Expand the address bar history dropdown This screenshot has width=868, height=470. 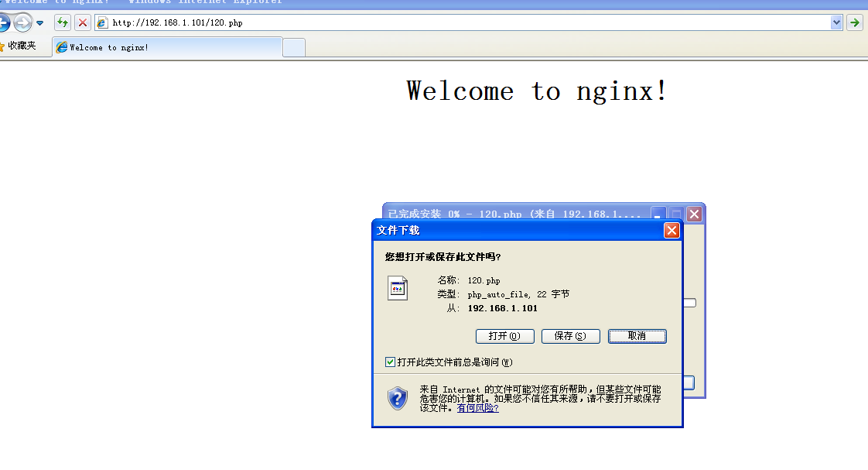pyautogui.click(x=836, y=22)
